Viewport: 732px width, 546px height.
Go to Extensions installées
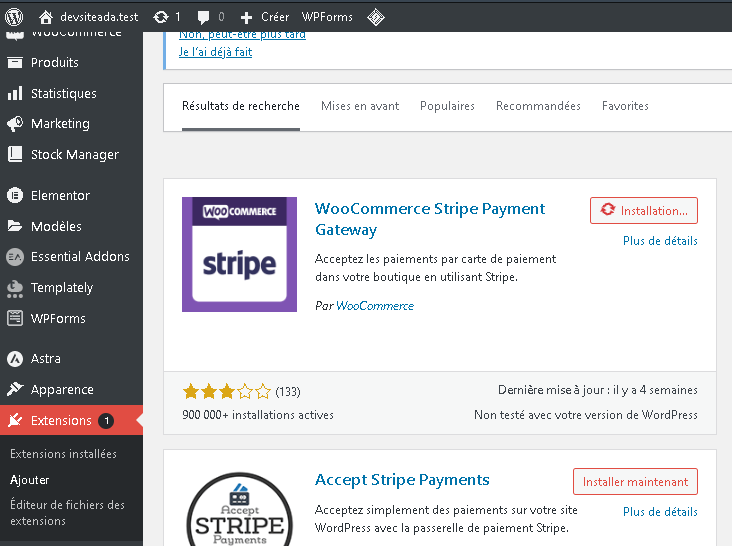(x=63, y=454)
